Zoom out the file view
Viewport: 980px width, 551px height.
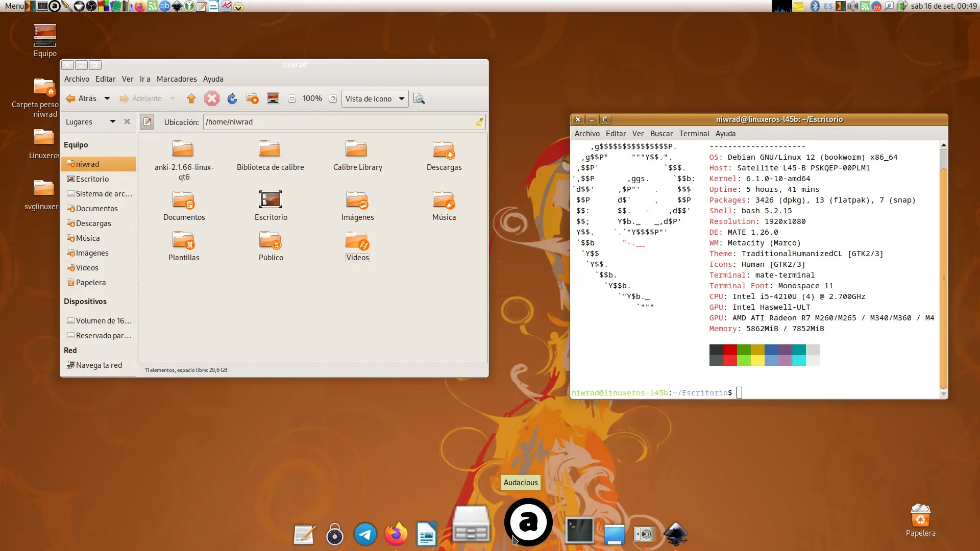click(x=292, y=99)
